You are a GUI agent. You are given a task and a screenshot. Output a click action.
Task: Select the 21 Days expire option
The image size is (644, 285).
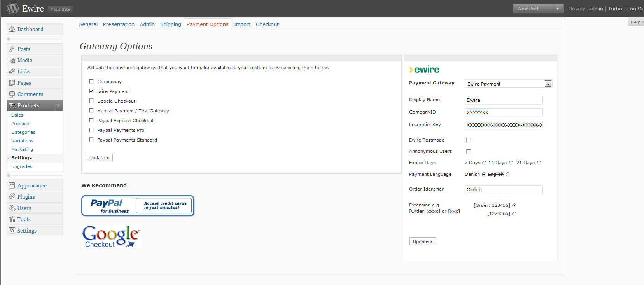tap(539, 163)
